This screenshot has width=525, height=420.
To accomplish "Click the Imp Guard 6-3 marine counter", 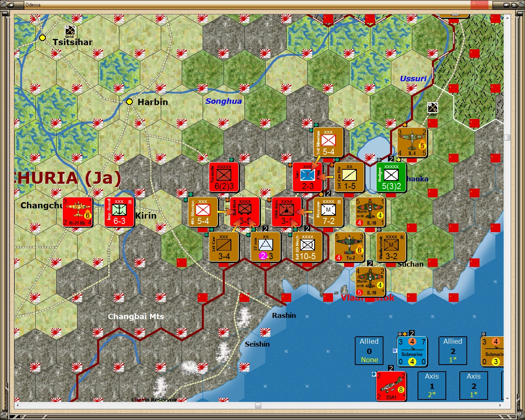I will (119, 212).
